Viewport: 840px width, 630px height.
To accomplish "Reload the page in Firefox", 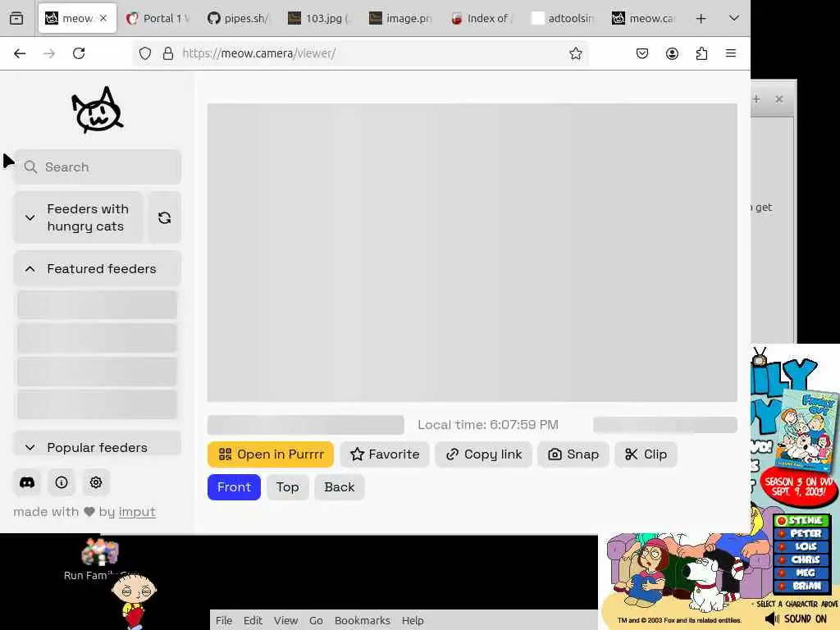I will click(79, 53).
